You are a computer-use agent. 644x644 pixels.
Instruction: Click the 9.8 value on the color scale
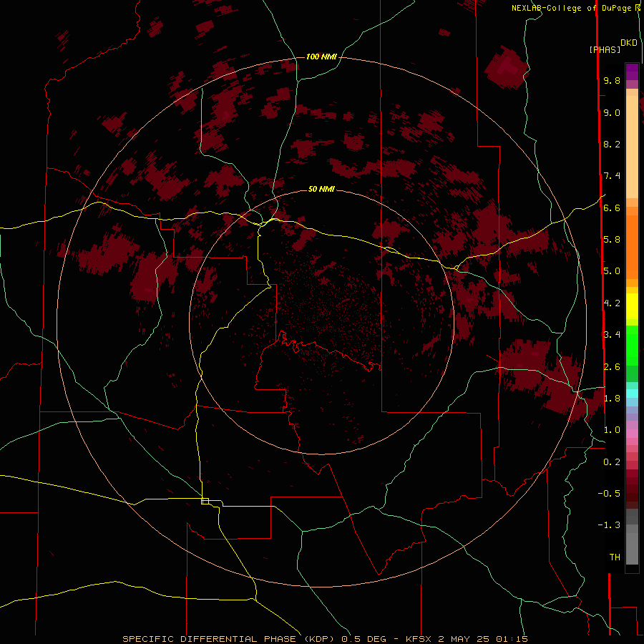[612, 80]
